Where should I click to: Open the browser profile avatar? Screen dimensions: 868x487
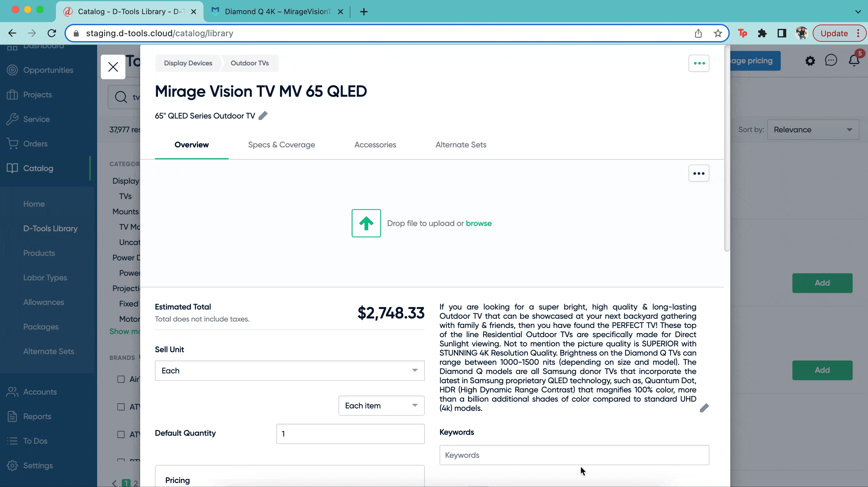pos(801,33)
